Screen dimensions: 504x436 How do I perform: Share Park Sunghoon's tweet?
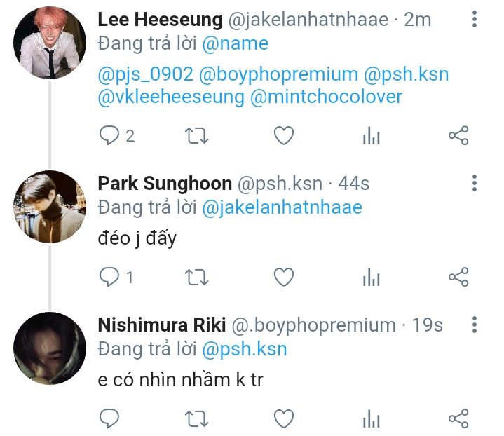pos(458,278)
